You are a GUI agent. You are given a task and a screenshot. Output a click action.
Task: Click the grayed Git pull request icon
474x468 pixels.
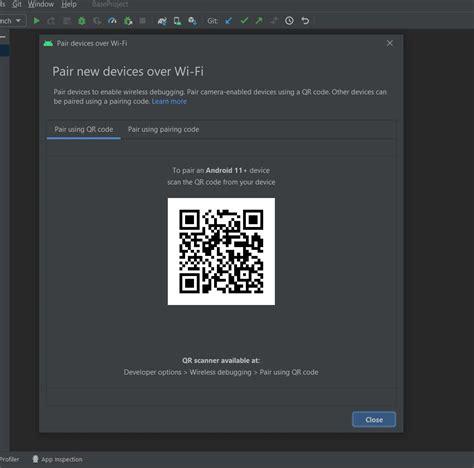pyautogui.click(x=274, y=21)
